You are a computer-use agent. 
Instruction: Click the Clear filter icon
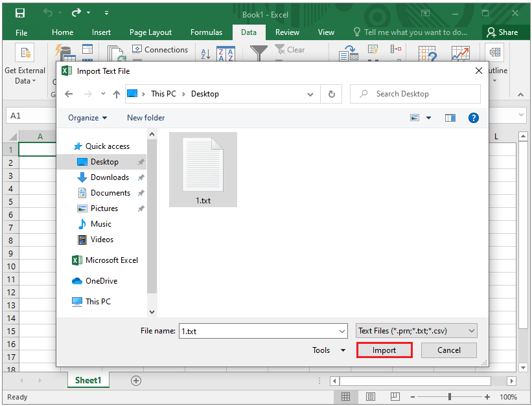[290, 49]
